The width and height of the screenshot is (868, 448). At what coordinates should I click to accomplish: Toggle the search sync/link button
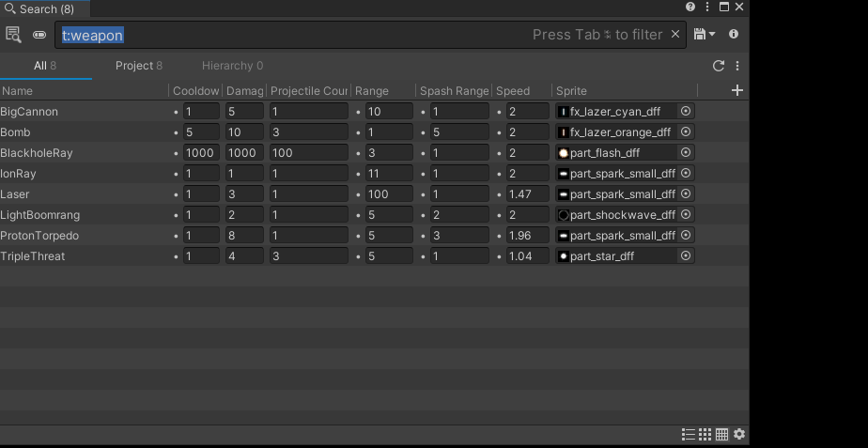pyautogui.click(x=39, y=35)
